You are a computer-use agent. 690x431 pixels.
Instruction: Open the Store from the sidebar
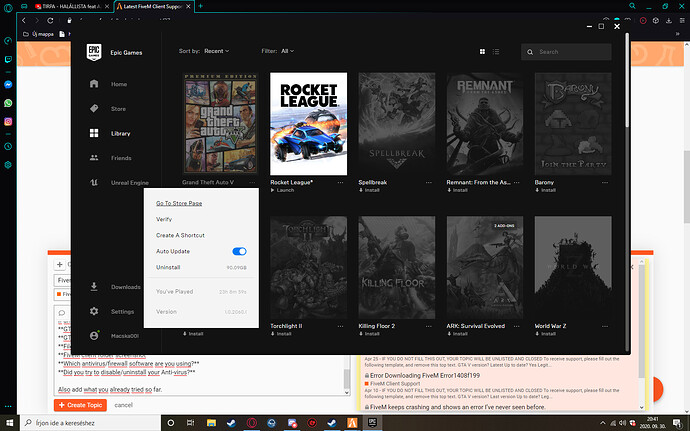[119, 108]
